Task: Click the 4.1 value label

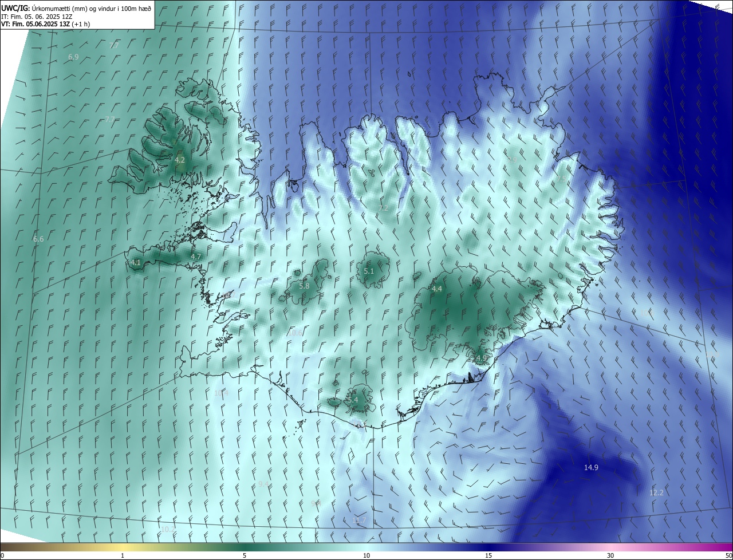Action: coord(136,262)
